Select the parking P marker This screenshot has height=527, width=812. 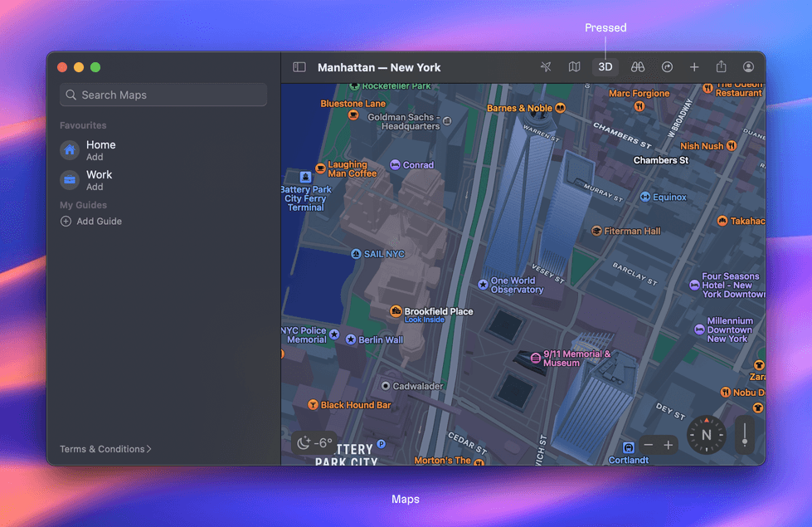pyautogui.click(x=382, y=443)
